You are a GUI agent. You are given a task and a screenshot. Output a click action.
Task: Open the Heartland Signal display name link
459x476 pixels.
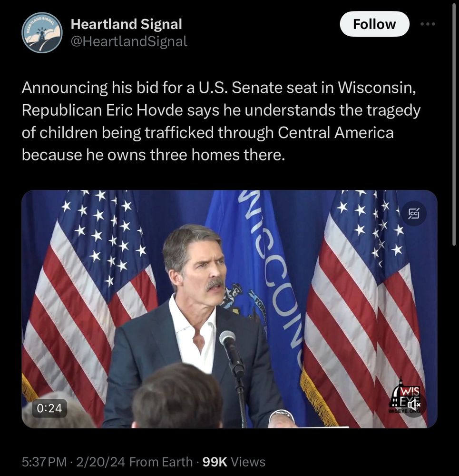tap(126, 24)
